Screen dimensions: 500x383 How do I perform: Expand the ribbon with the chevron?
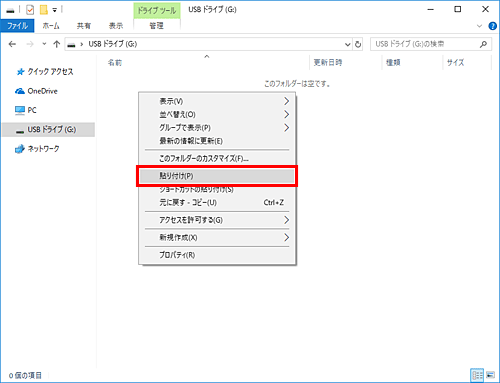coord(479,26)
